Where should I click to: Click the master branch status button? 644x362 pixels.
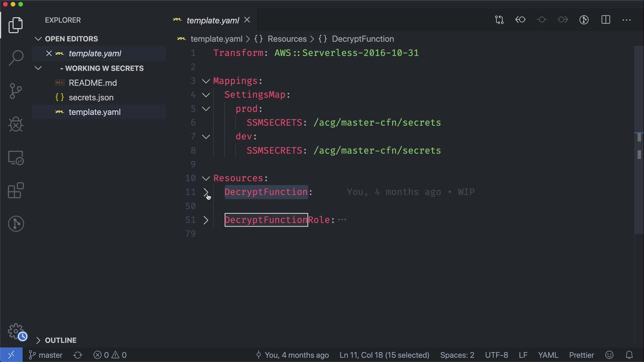(x=46, y=355)
